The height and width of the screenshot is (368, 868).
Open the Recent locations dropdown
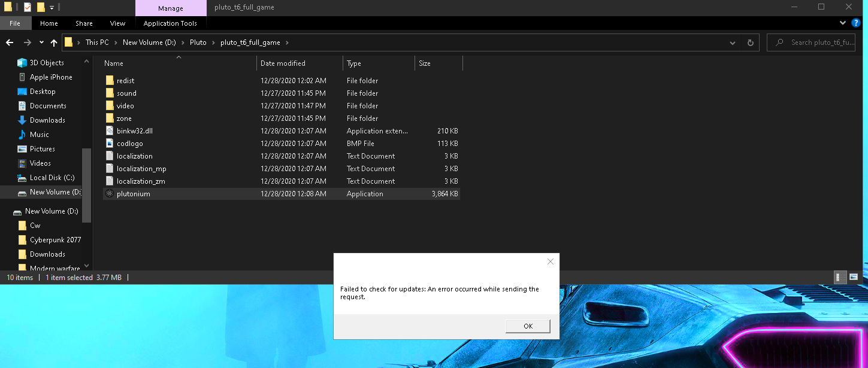click(x=41, y=42)
